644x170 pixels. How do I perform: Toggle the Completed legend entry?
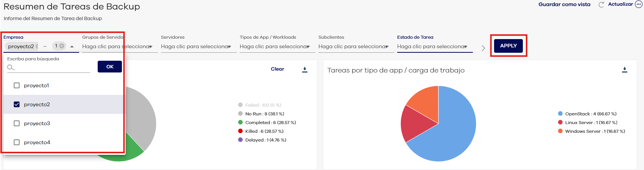click(267, 123)
